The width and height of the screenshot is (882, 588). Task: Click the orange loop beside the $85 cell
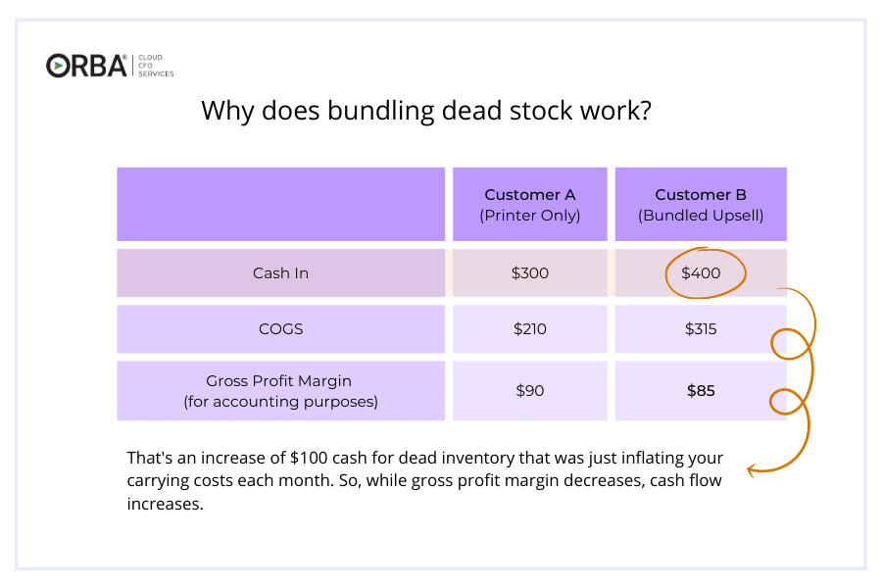pos(788,402)
